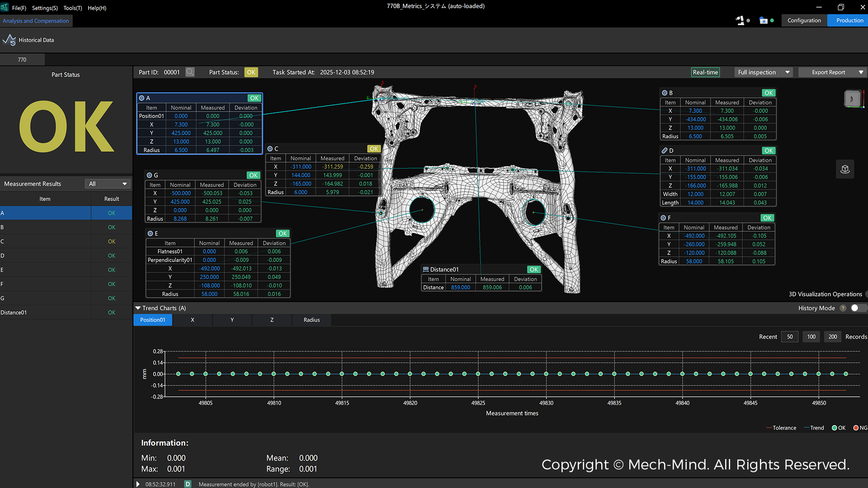Click the camera connection status icon
This screenshot has height=488, width=868.
click(x=764, y=20)
